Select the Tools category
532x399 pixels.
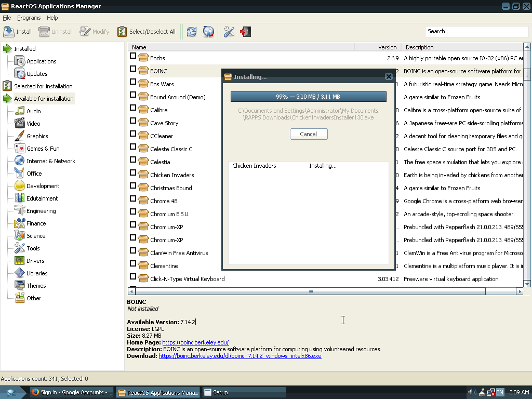click(33, 248)
